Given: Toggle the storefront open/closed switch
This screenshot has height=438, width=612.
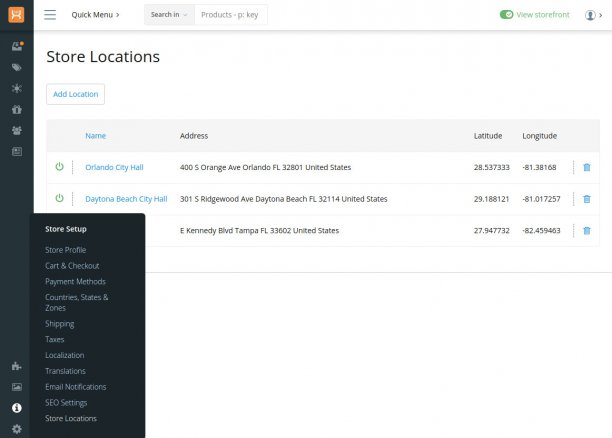Looking at the screenshot, I should pos(506,15).
